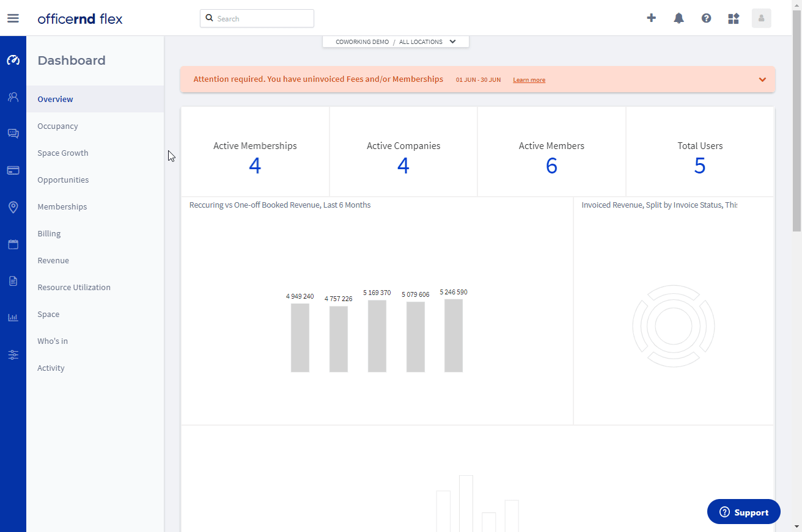Click the plus add-new icon

click(651, 18)
